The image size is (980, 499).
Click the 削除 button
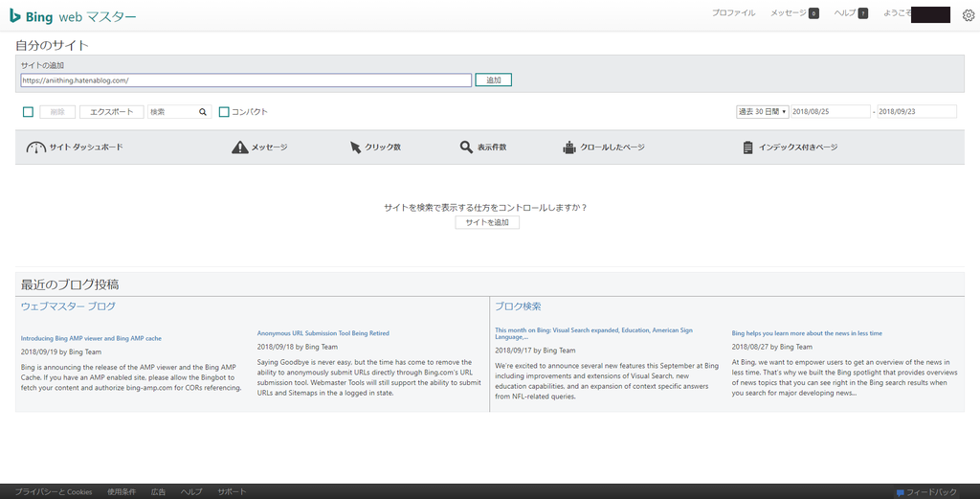tap(57, 112)
